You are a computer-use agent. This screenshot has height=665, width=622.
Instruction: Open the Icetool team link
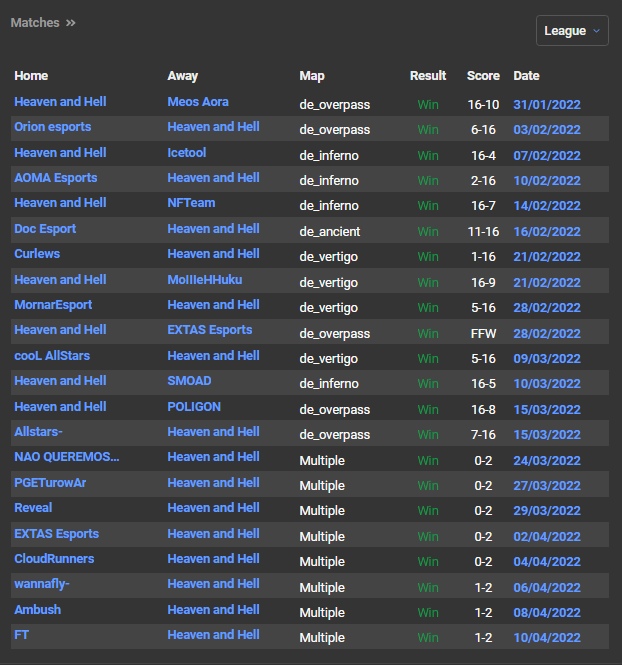pos(187,153)
